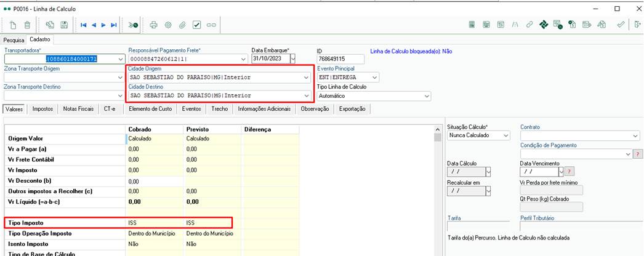644x256 pixels.
Task: Click the ID field 768649115
Action: [340, 59]
